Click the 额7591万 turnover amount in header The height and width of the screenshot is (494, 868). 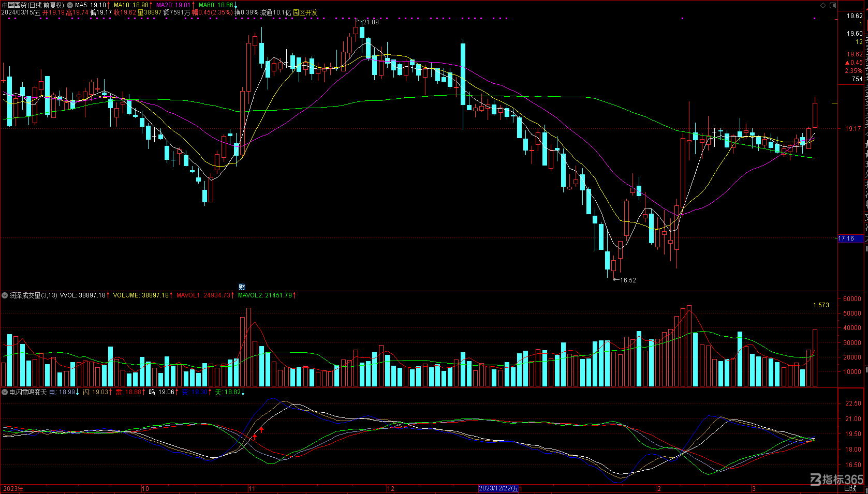177,12
